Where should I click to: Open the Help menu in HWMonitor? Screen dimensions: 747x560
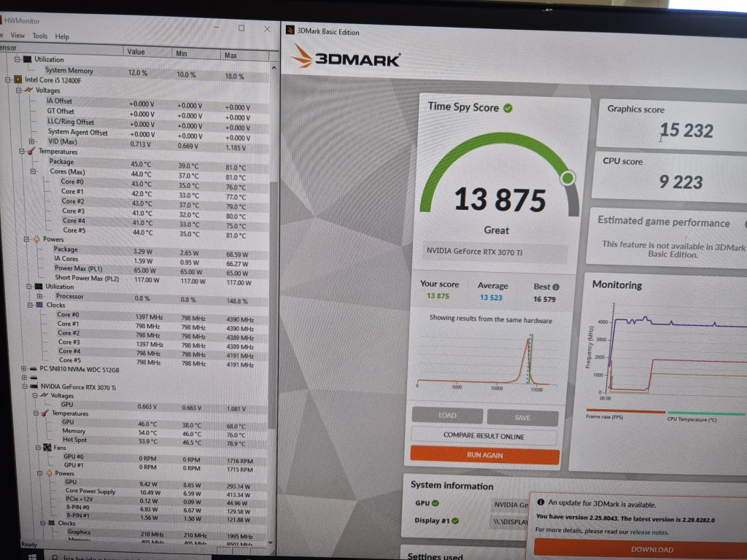click(62, 36)
